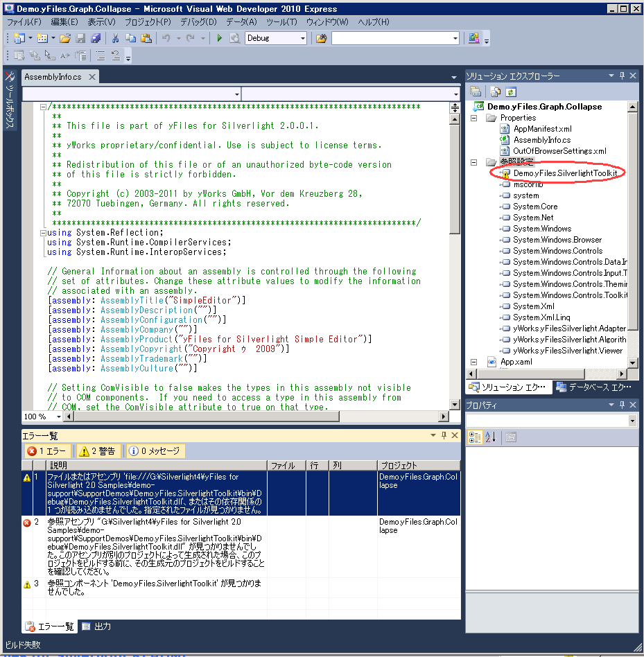This screenshot has height=657, width=644.
Task: Pin the Properties panel
Action: click(623, 404)
